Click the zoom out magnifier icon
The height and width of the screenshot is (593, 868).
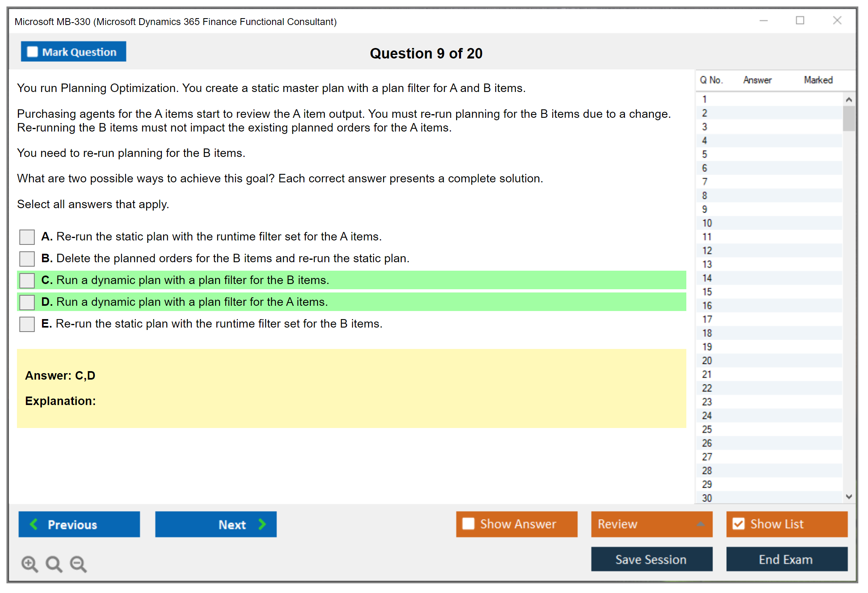(x=78, y=564)
